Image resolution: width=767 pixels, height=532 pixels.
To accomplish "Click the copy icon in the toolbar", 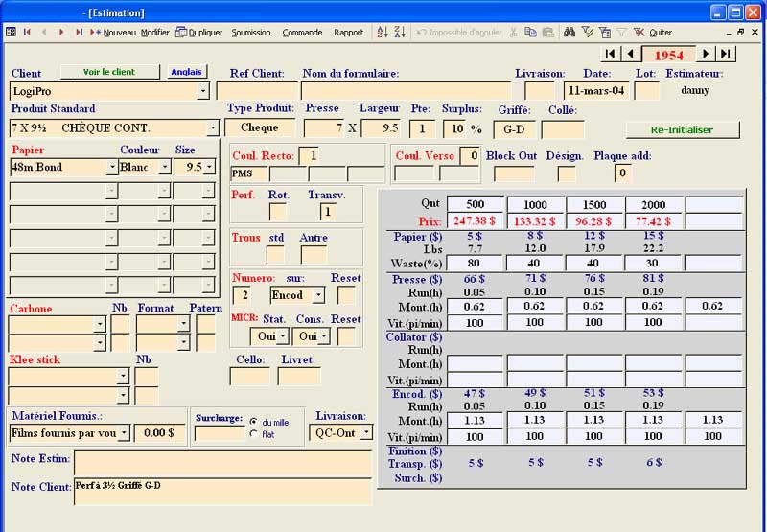I will 530,32.
